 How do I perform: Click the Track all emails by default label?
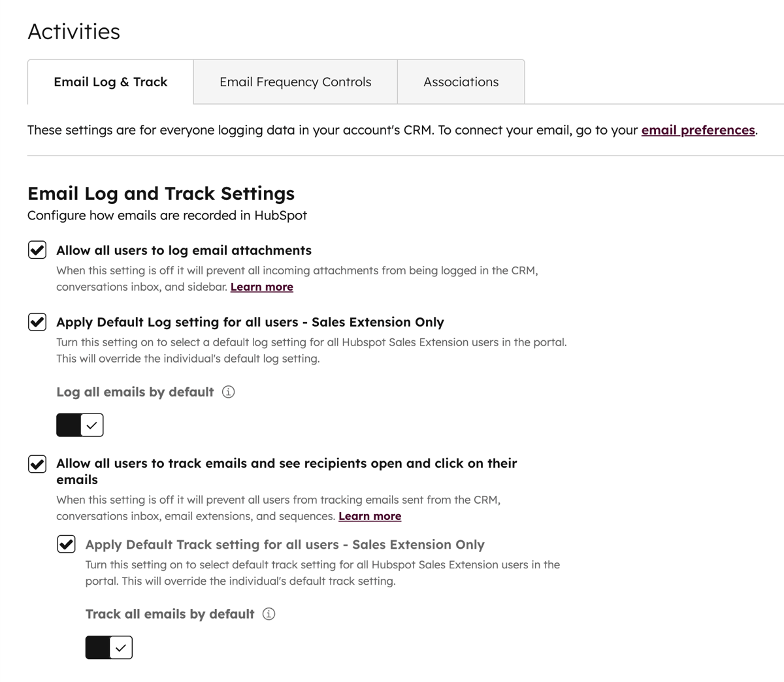[169, 613]
